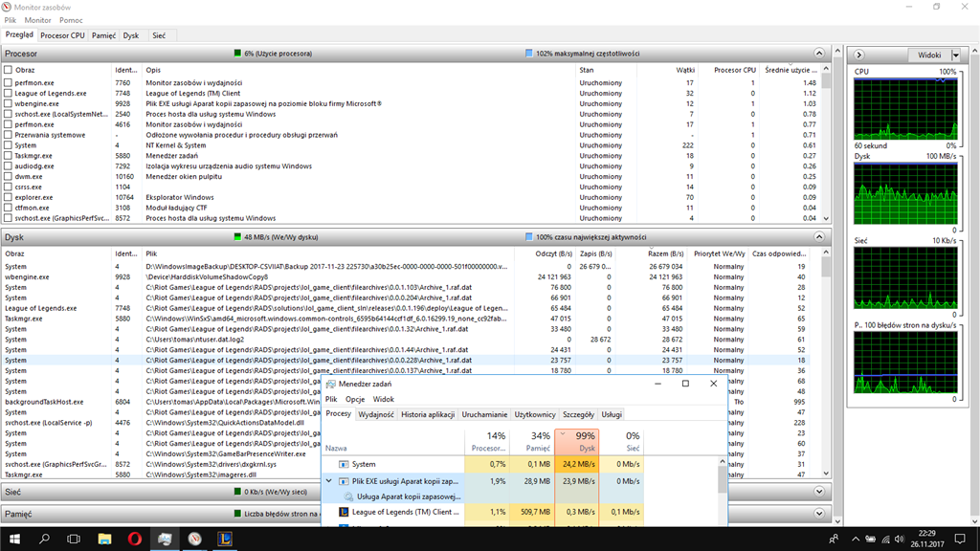Check the wbengine.exe process box
The height and width of the screenshot is (551, 980).
[8, 103]
